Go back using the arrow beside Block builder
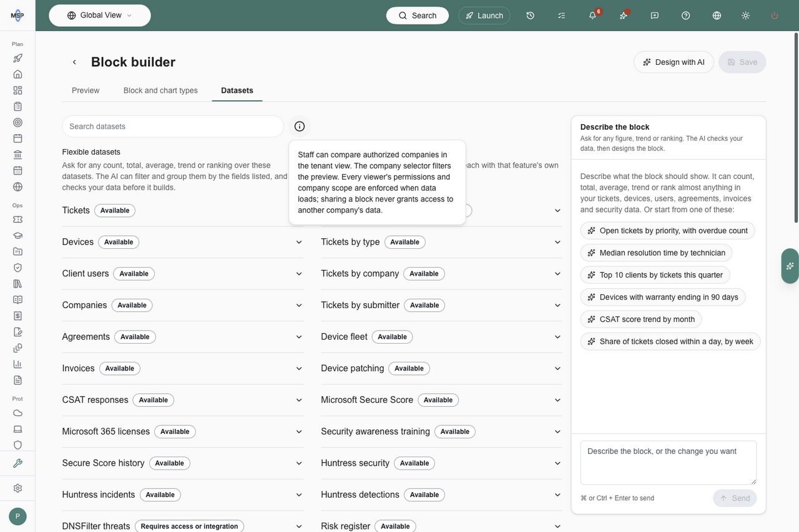The image size is (799, 532). [x=74, y=62]
